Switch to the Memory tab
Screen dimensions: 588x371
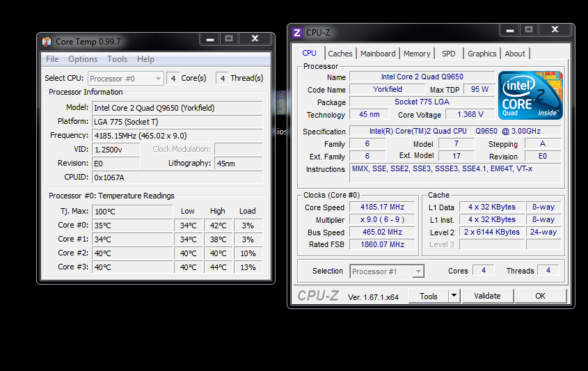tap(417, 54)
